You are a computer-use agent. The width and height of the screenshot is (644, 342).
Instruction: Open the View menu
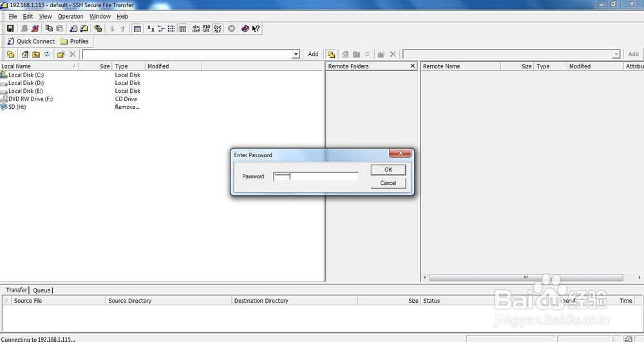45,16
